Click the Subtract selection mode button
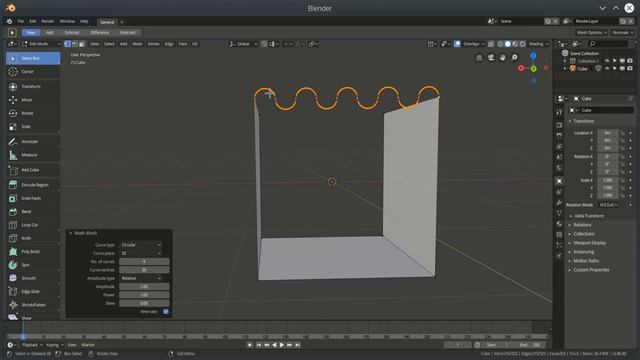The width and height of the screenshot is (640, 360). (x=72, y=32)
